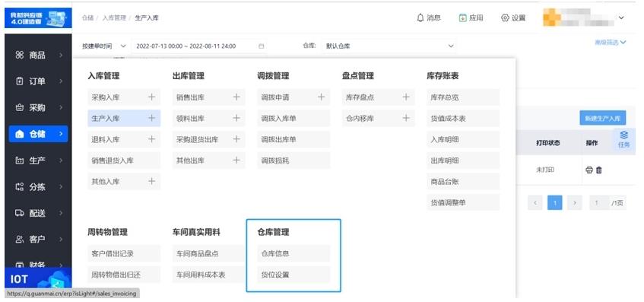This screenshot has width=644, height=302.
Task: Open the 配送 sidebar menu
Action: pos(38,213)
